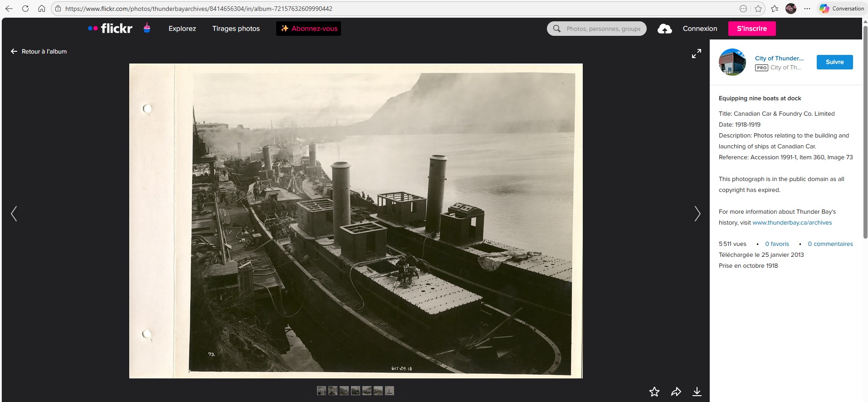Share the photo via arrow icon

(676, 392)
